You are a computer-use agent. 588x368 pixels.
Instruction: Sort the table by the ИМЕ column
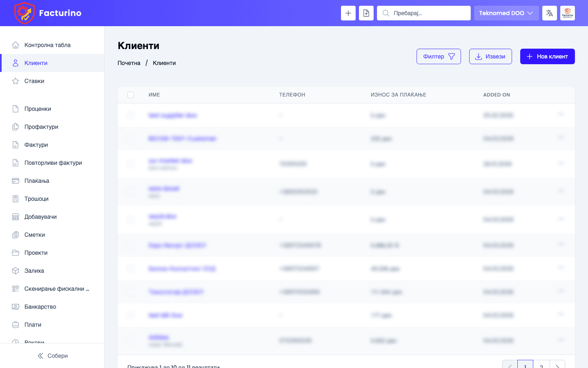pyautogui.click(x=154, y=95)
